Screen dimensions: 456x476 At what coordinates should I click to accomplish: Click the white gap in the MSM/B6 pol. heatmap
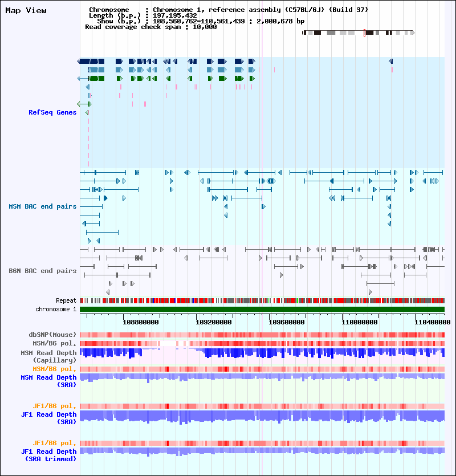click(168, 343)
